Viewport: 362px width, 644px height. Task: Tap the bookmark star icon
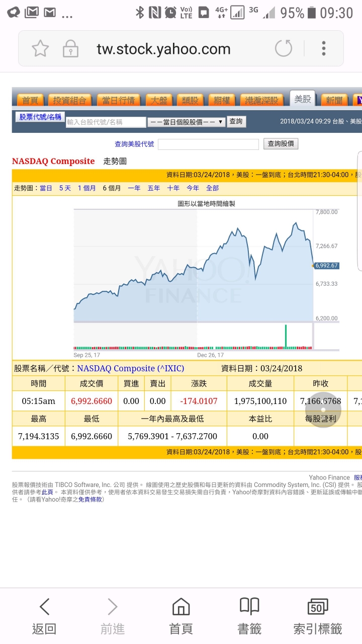[x=40, y=49]
